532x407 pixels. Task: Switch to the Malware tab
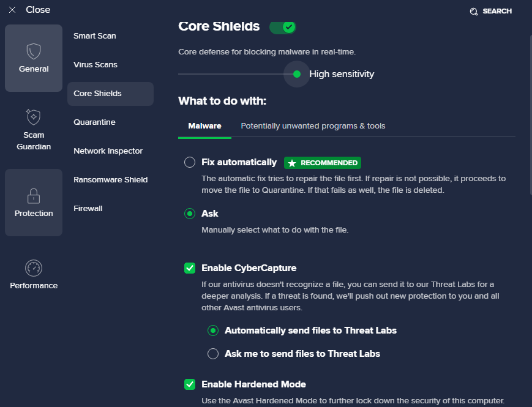tap(204, 126)
